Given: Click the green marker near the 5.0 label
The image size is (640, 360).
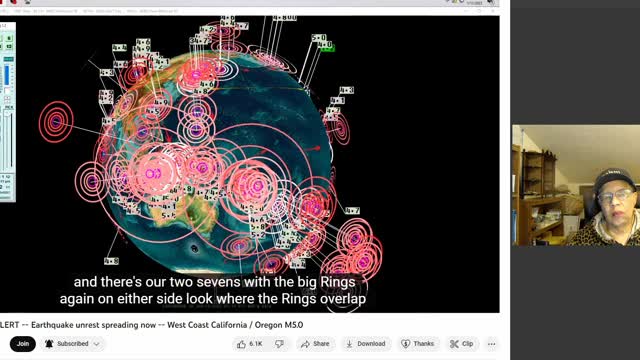Looking at the screenshot, I should pyautogui.click(x=327, y=49).
